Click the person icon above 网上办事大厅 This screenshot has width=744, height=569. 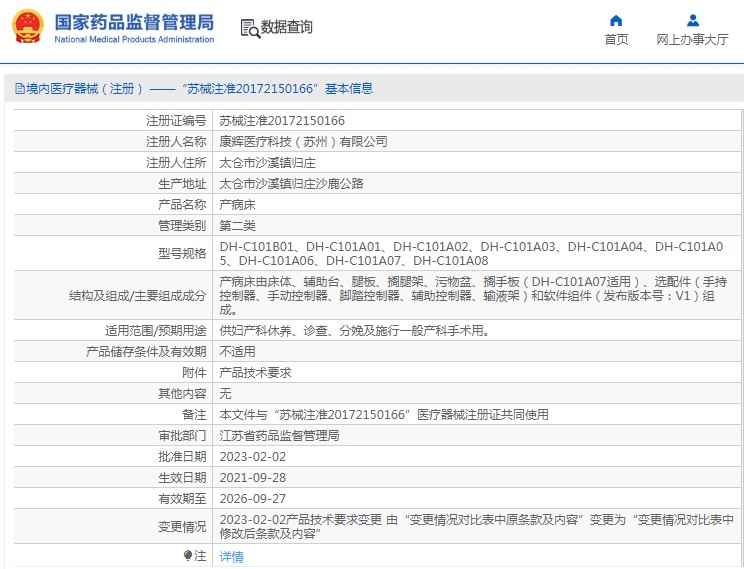click(x=692, y=20)
